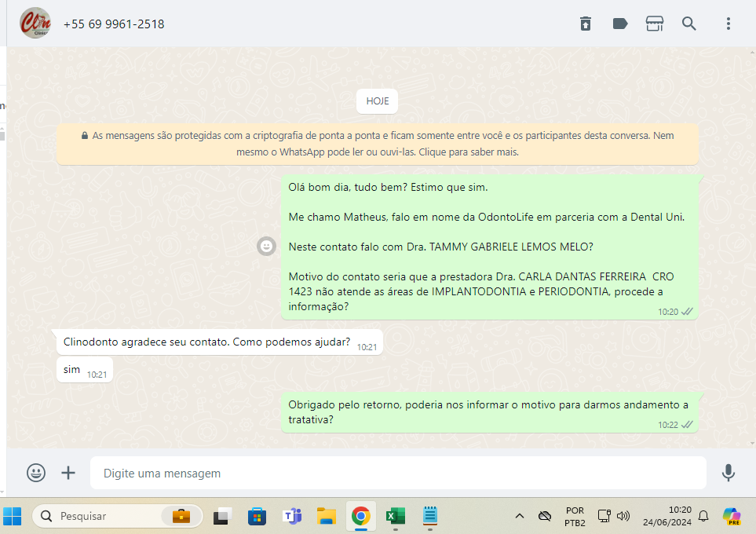Click the chat scrollbar down arrow
Screen dimensions: 756x534
pyautogui.click(x=753, y=444)
